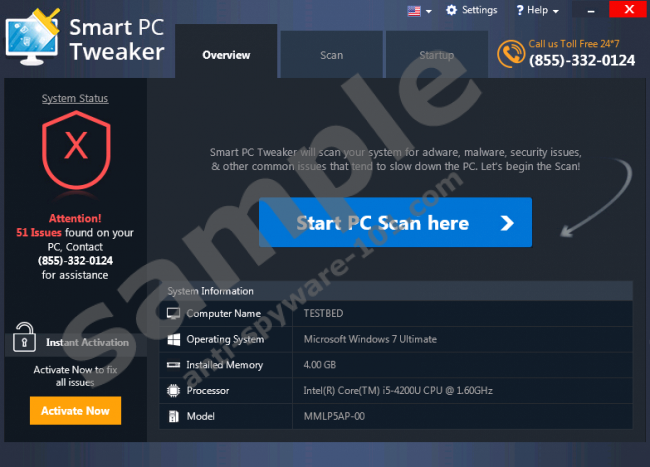
Task: Click the orange phone call icon
Action: [x=511, y=52]
